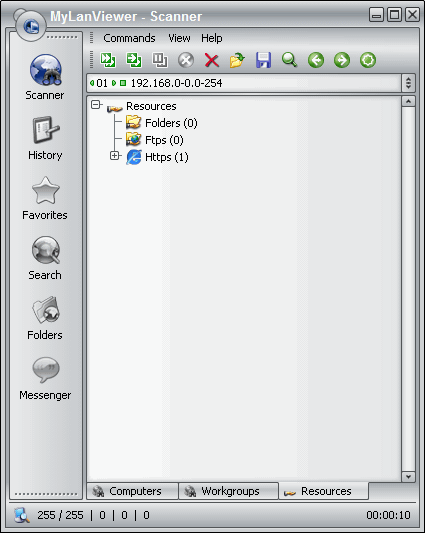Click the 255 / 255 scan progress count
Viewport: 425px width, 533px height.
(x=60, y=515)
